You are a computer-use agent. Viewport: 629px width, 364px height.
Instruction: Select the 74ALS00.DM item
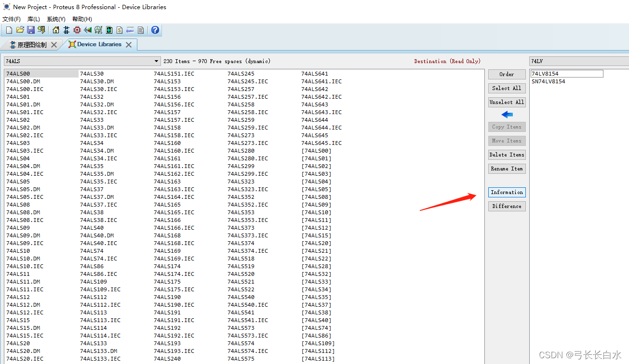[23, 81]
